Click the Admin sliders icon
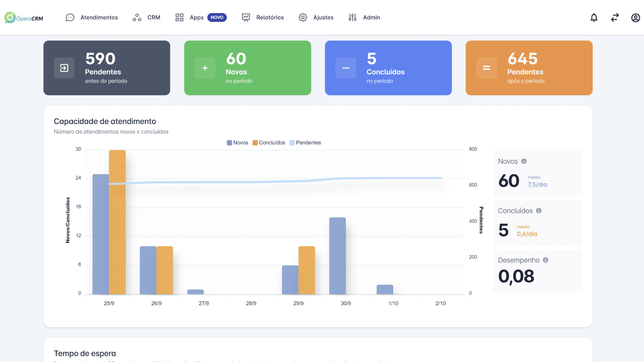644x362 pixels. (x=353, y=17)
